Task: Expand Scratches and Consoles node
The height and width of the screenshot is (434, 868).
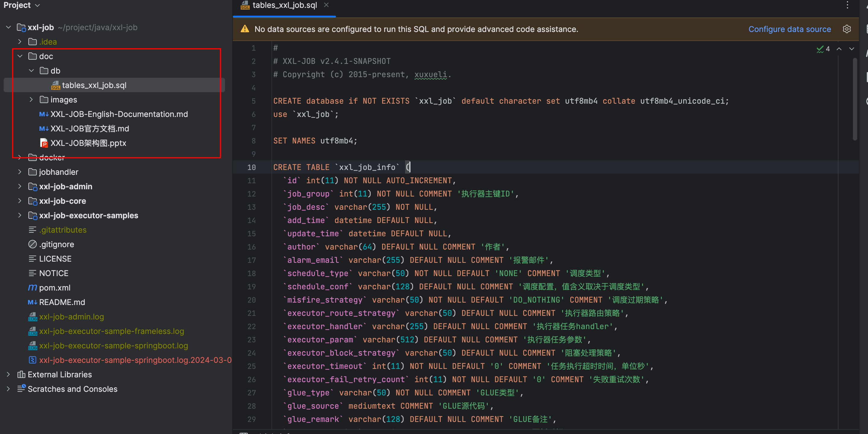Action: coord(8,389)
